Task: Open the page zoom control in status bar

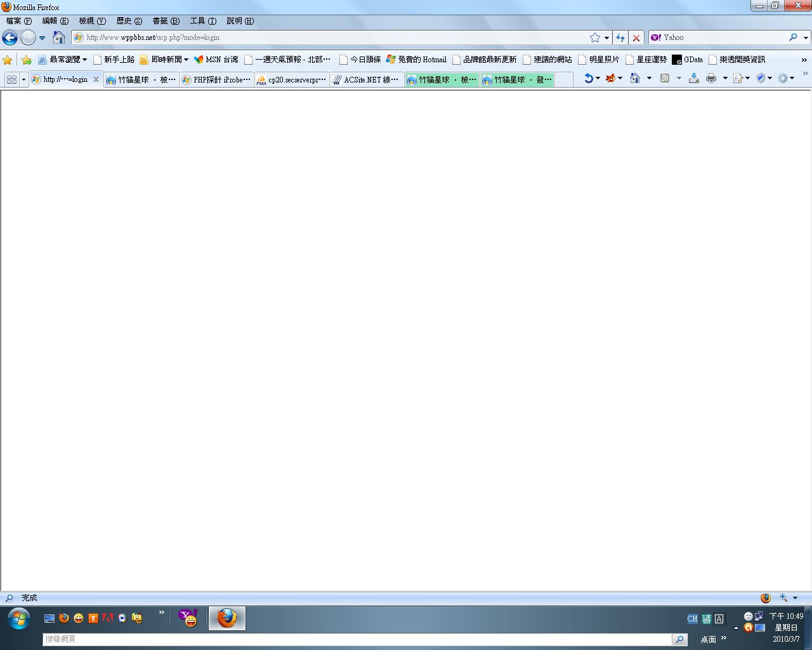Action: coord(784,598)
